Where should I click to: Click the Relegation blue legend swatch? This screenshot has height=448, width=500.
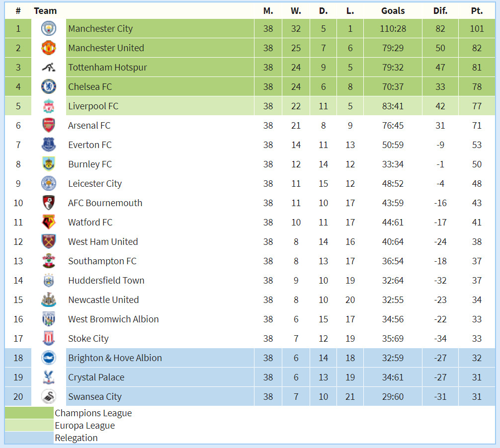point(29,438)
